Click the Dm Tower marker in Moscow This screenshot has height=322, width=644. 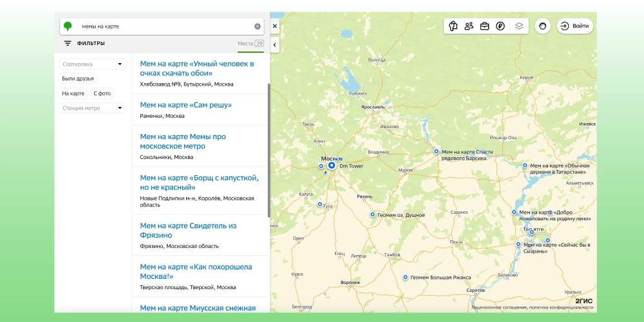pos(332,166)
